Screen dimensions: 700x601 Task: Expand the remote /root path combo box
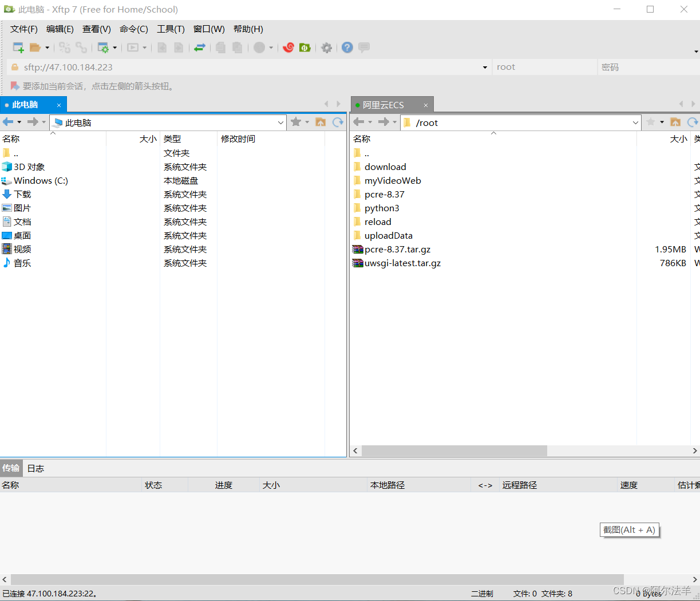[636, 122]
